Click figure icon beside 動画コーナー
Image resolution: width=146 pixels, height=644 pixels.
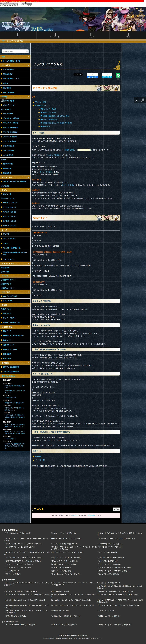1,340
